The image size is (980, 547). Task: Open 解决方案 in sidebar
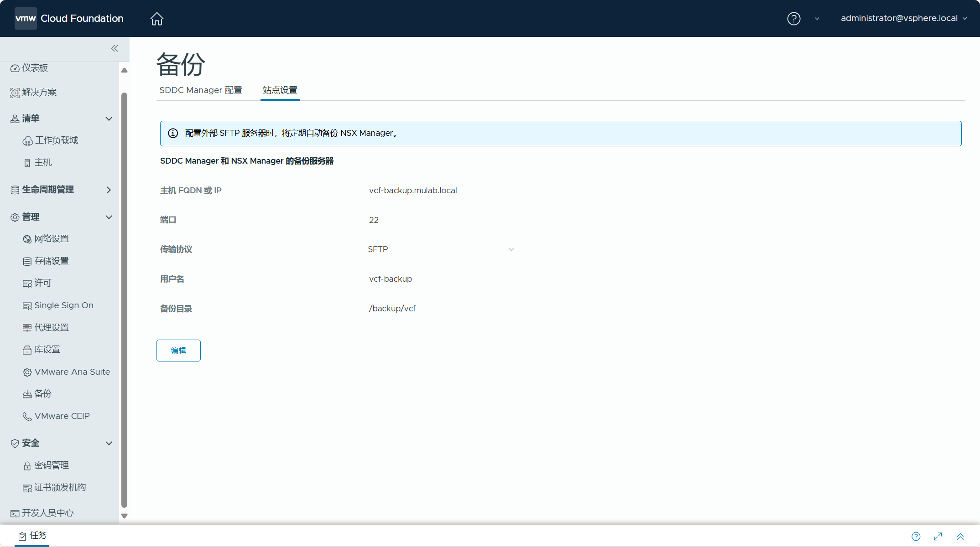(x=39, y=92)
